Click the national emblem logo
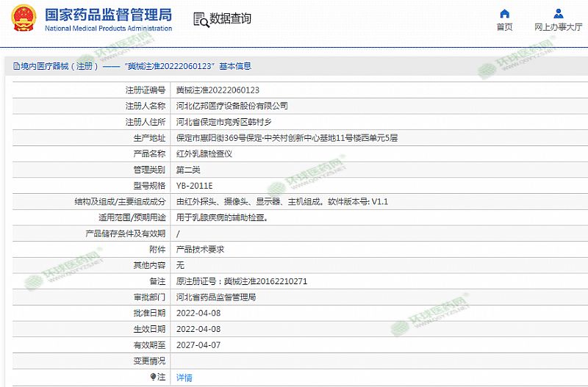Screen dimensions: 588x387 (21, 18)
